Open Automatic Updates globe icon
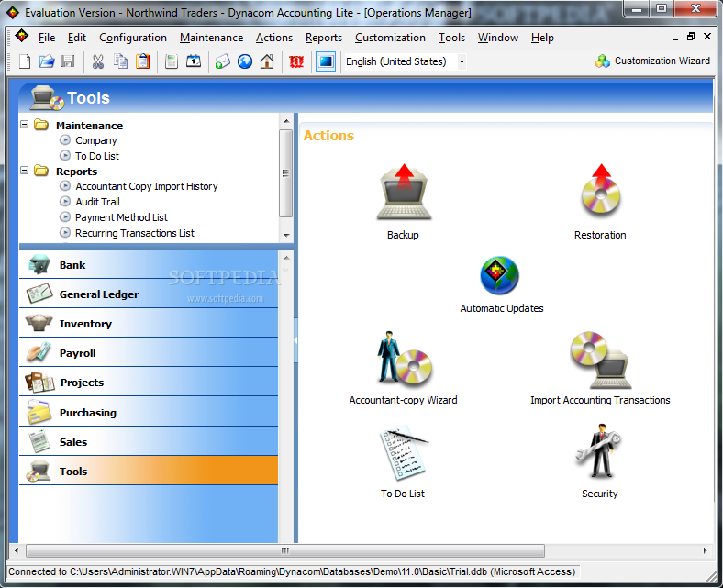This screenshot has width=723, height=588. pyautogui.click(x=499, y=275)
